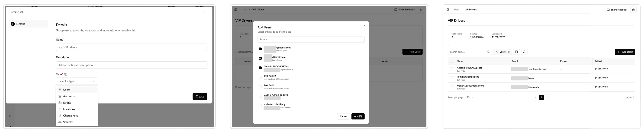Check the joknjokn@gmail.com row checkbox

click(x=451, y=78)
